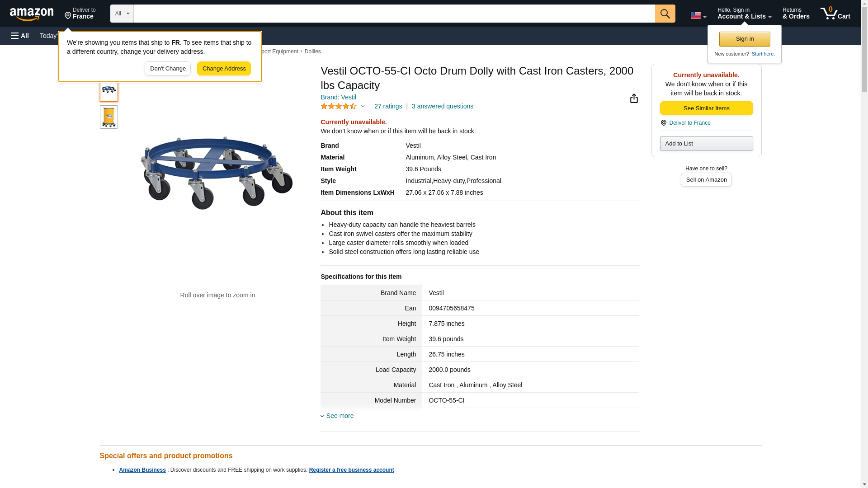Click the star rating icons

(339, 107)
